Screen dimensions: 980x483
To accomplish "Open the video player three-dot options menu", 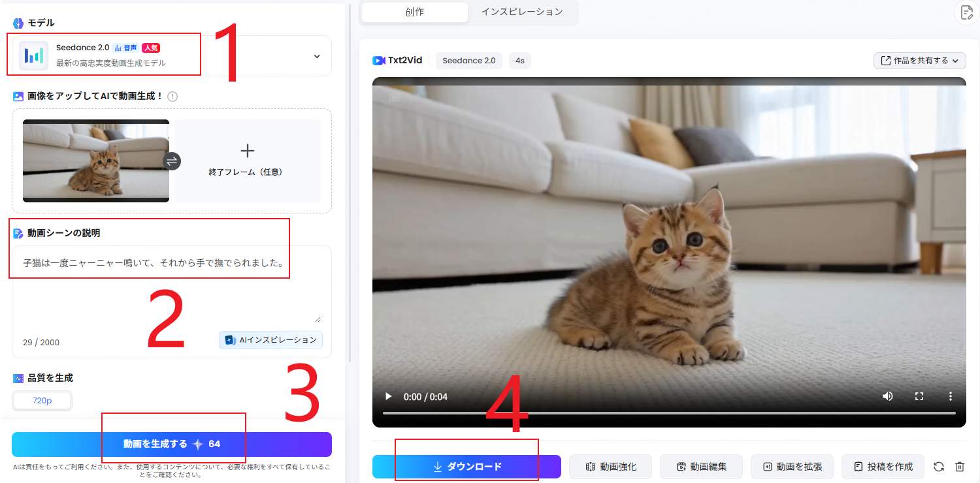I will 951,396.
